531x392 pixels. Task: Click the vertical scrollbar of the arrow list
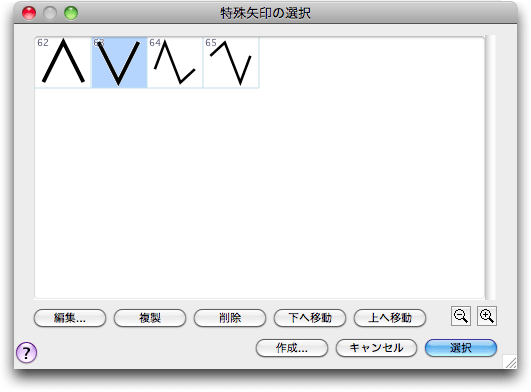coord(490,167)
